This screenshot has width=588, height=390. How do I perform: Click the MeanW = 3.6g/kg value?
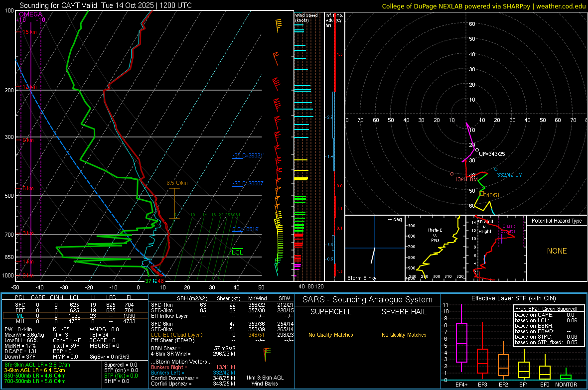(24, 335)
